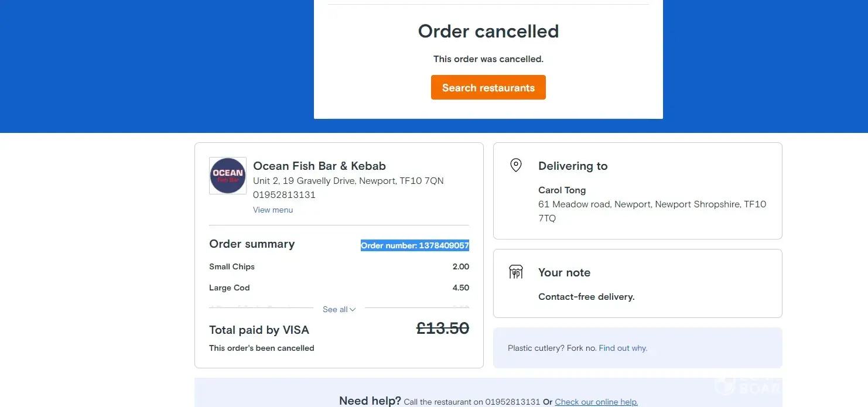Expand the See all order items
Image resolution: width=868 pixels, height=407 pixels.
[335, 309]
